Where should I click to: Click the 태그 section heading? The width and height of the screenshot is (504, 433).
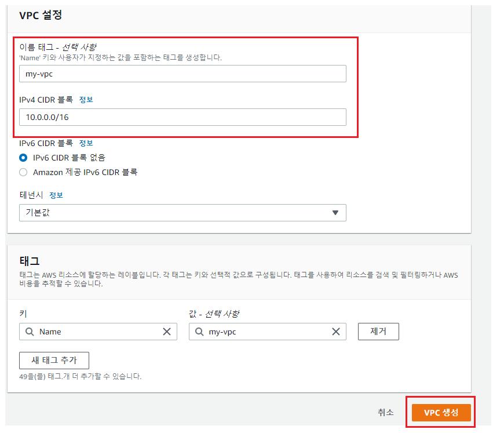coord(29,261)
